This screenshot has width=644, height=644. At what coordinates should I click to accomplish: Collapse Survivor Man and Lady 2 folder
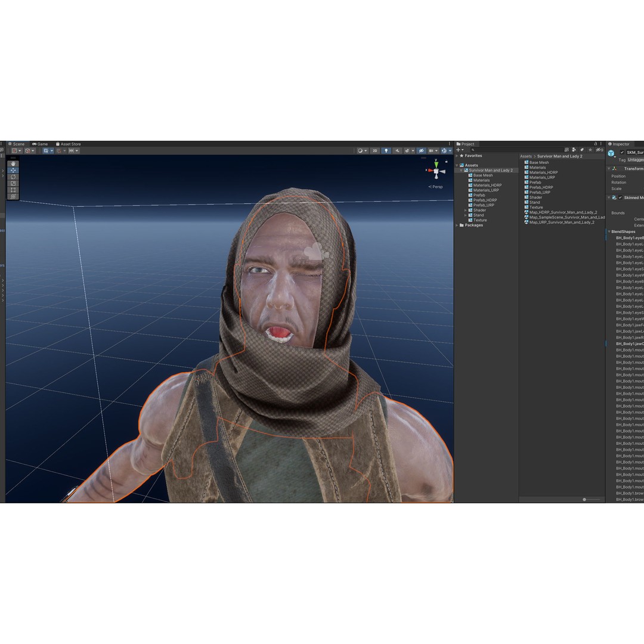point(461,170)
